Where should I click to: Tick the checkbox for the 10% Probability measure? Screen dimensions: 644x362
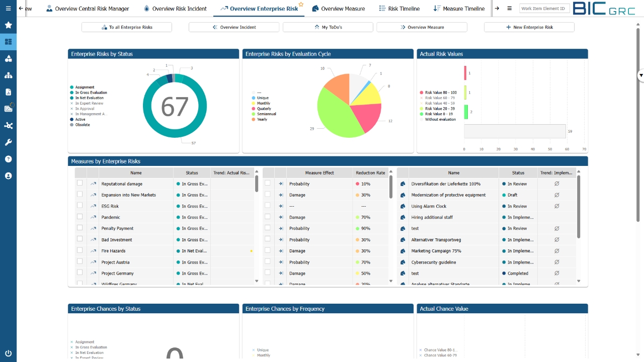(x=268, y=183)
